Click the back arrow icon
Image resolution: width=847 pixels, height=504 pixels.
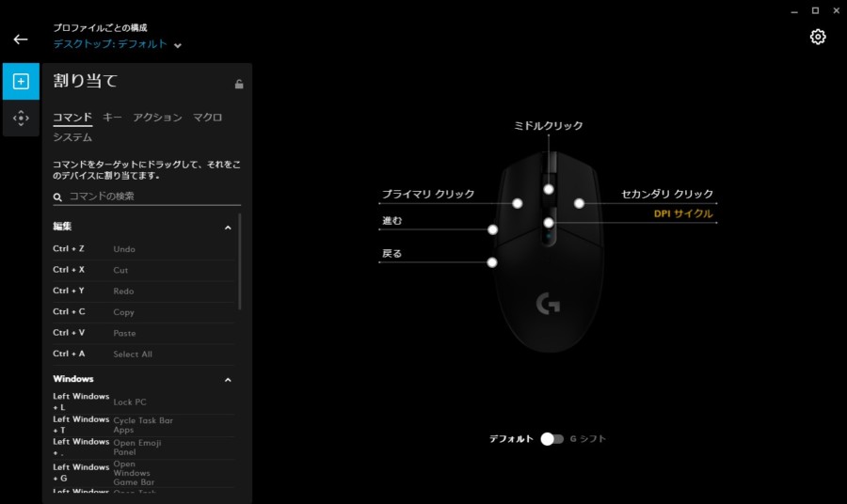20,39
